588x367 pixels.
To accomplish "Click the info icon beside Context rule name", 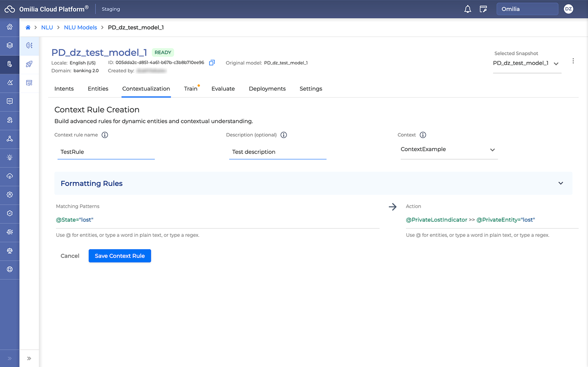I will tap(105, 135).
